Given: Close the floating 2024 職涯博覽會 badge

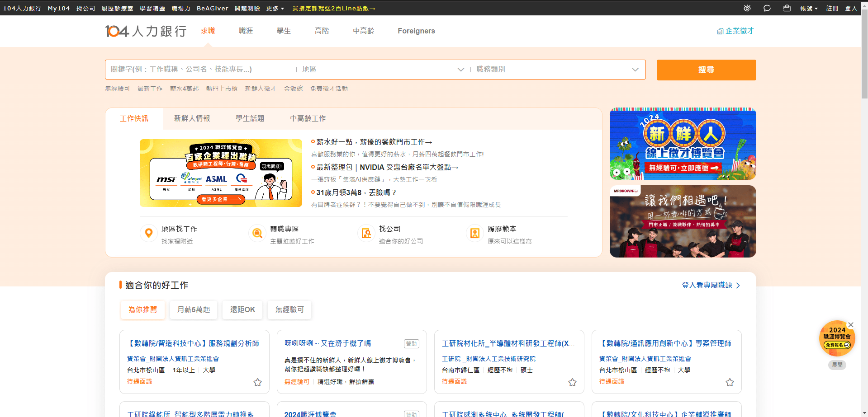Looking at the screenshot, I should click(851, 324).
